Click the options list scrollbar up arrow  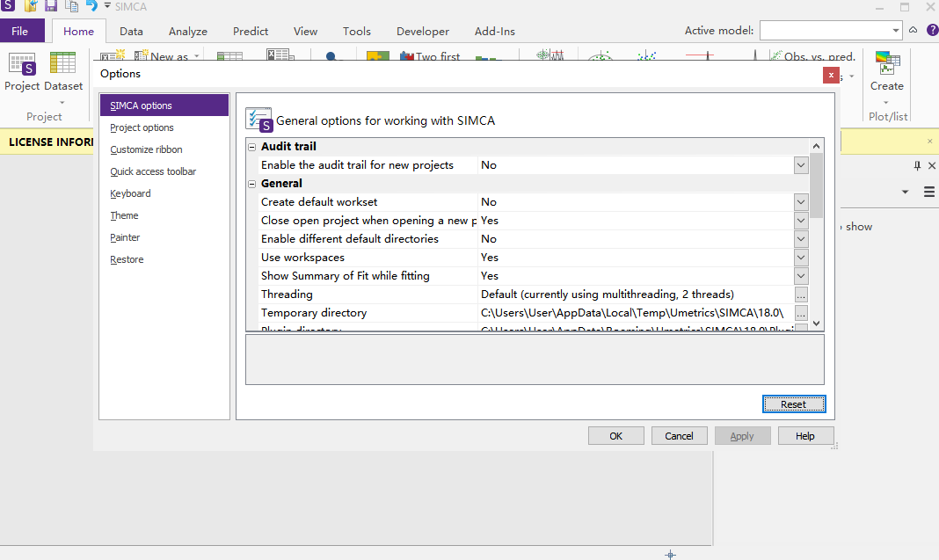coord(816,146)
